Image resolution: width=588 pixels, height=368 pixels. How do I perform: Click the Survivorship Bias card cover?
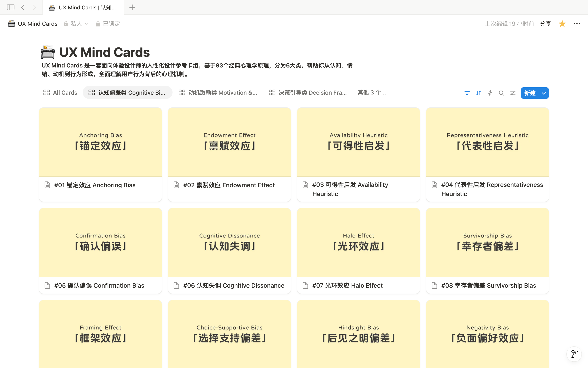(487, 243)
